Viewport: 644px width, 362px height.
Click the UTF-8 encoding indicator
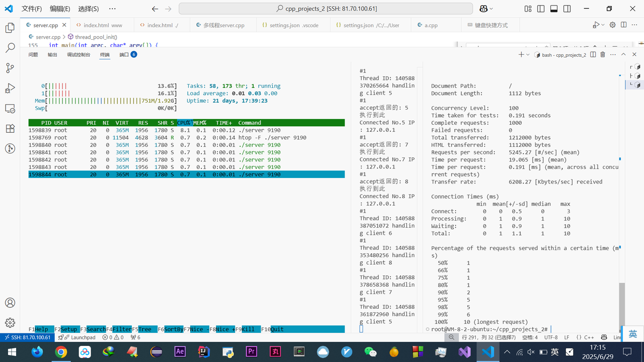click(550, 337)
